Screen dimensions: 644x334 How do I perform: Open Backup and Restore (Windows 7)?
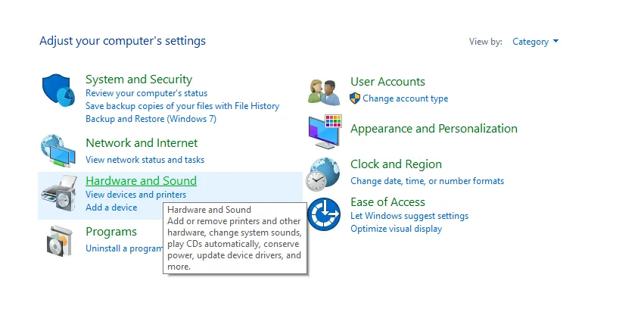[x=151, y=119]
